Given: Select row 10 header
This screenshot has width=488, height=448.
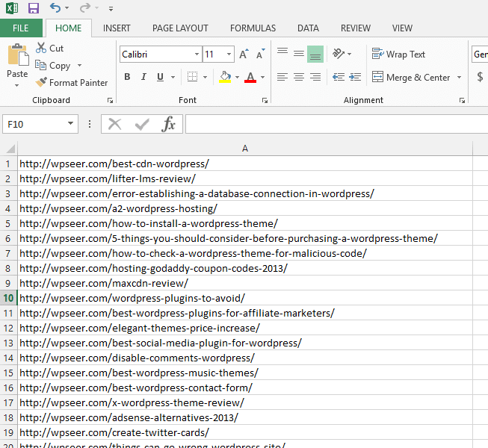Looking at the screenshot, I should [8, 298].
